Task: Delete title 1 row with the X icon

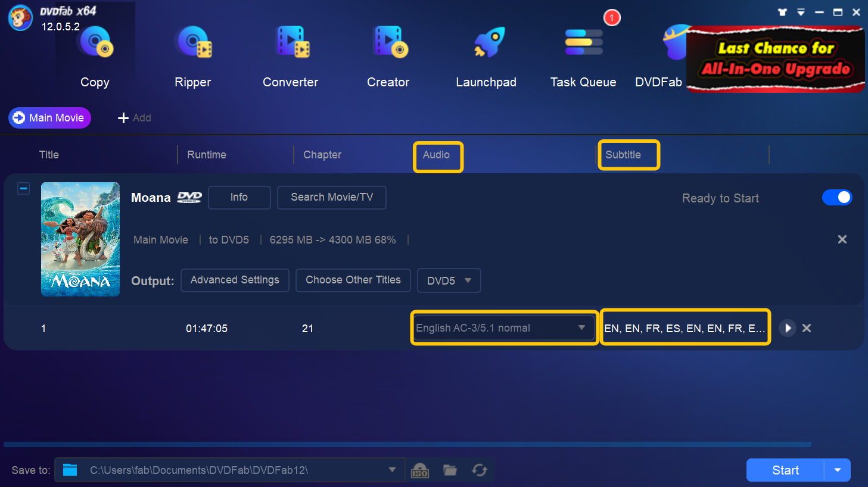Action: pyautogui.click(x=807, y=328)
